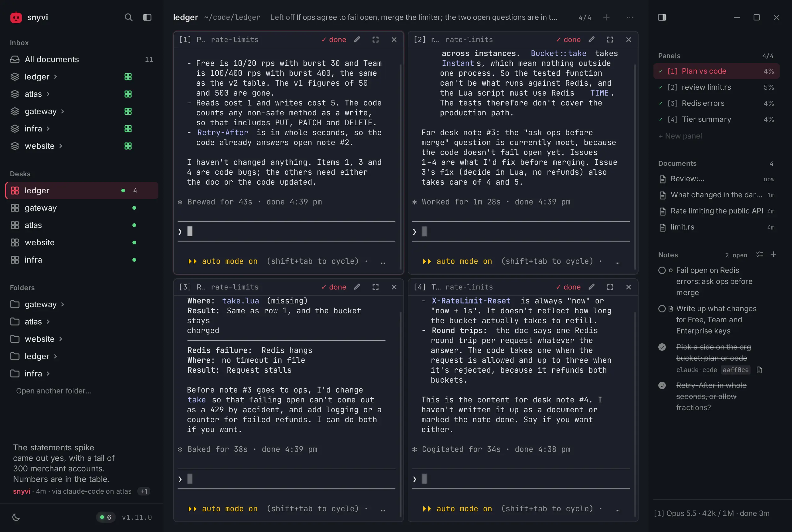Open desk grid icon beside ledger inbox row
Screen dimensions: 792x532
pos(128,77)
